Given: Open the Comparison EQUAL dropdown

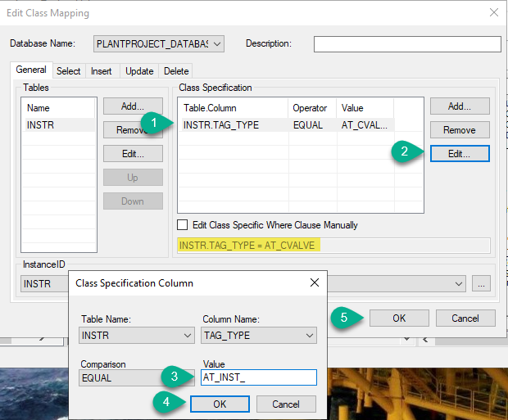Looking at the screenshot, I should pyautogui.click(x=137, y=377).
